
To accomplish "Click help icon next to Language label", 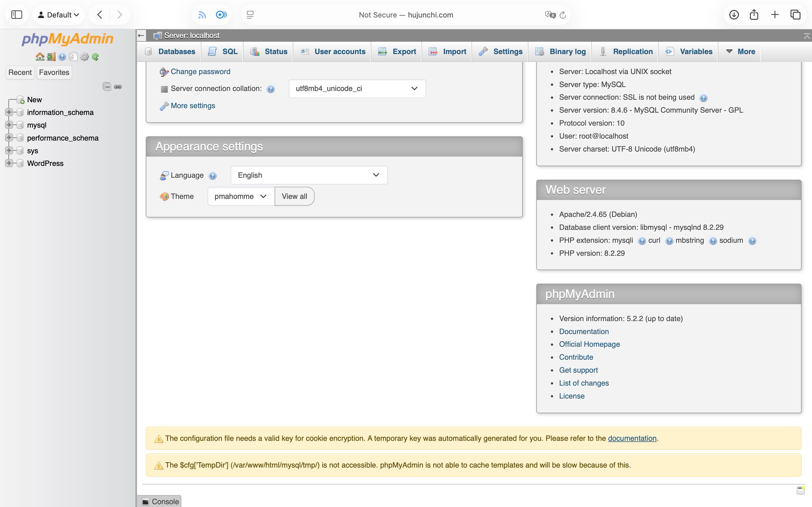I will pos(212,176).
